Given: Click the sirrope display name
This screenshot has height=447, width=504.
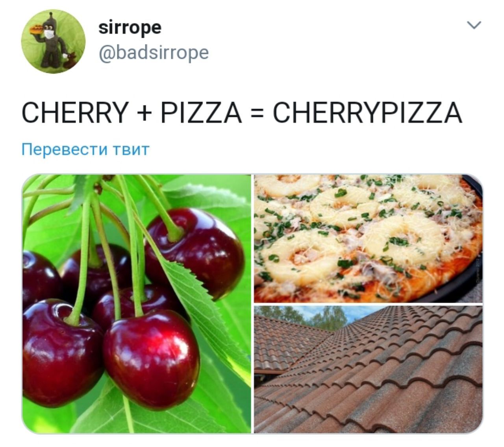Looking at the screenshot, I should [130, 28].
